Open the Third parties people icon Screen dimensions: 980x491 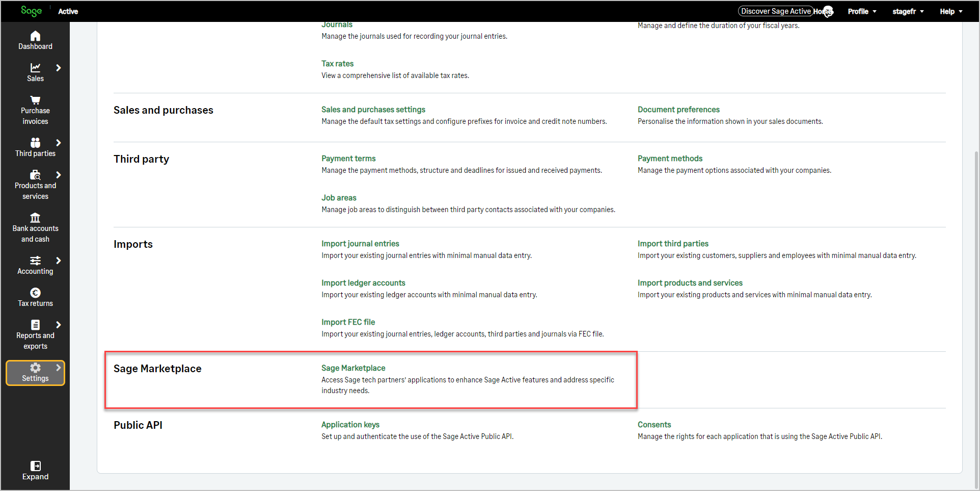tap(35, 143)
